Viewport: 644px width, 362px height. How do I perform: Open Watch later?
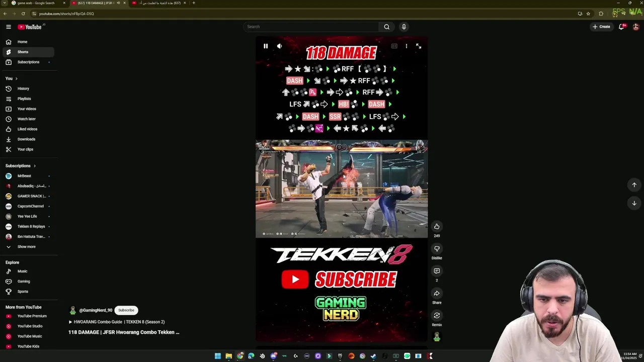click(x=28, y=119)
